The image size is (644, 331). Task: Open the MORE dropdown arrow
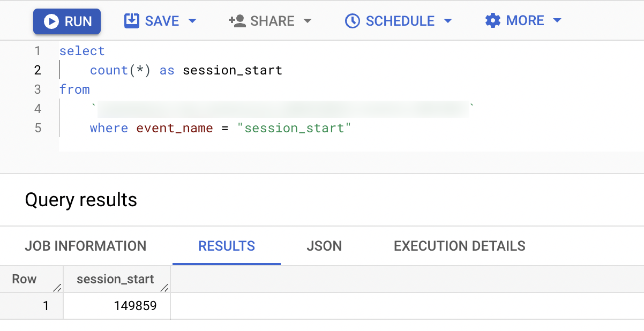tap(557, 21)
